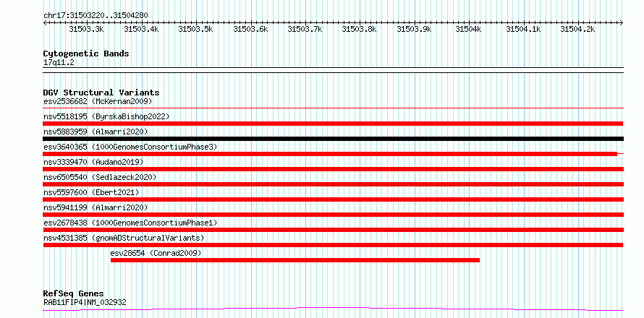This screenshot has width=644, height=318.
Task: Select the nsv5883959 (Almarri2020) variant label
Action: pos(96,132)
